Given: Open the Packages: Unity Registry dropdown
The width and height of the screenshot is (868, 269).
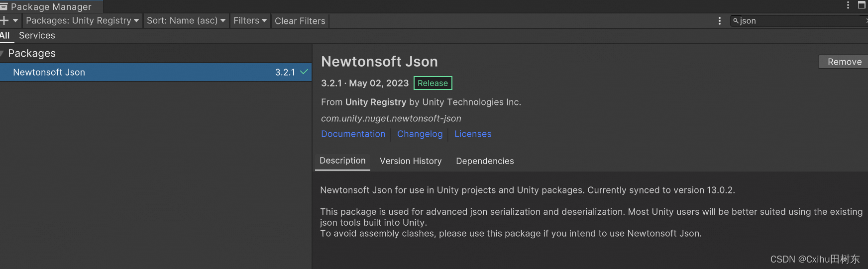Looking at the screenshot, I should (x=82, y=20).
